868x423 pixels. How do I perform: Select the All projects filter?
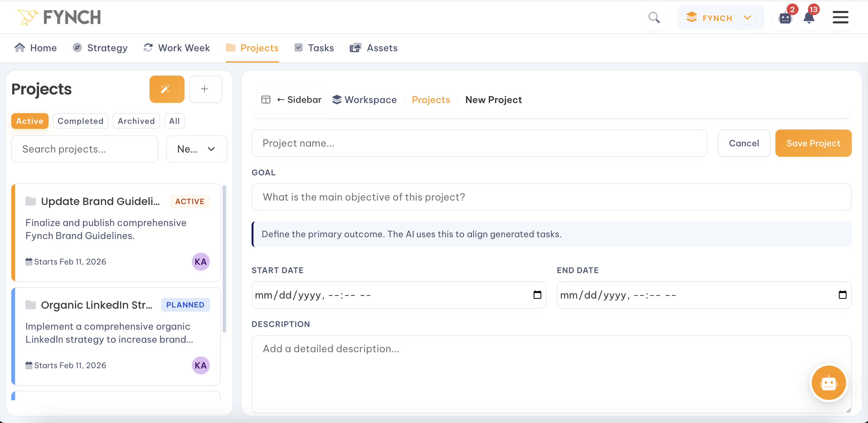click(174, 121)
